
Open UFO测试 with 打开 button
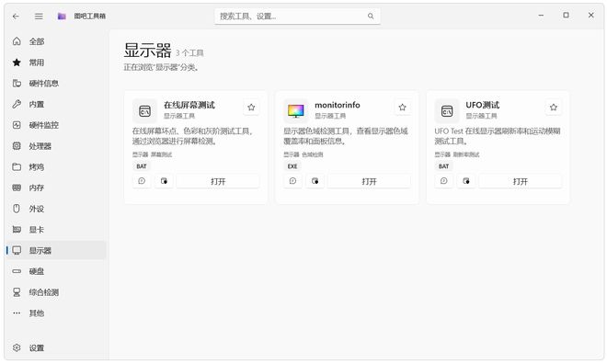(x=520, y=181)
